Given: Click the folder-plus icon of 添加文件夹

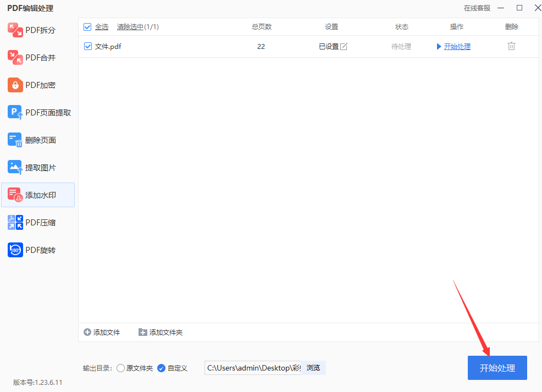Looking at the screenshot, I should [x=142, y=332].
